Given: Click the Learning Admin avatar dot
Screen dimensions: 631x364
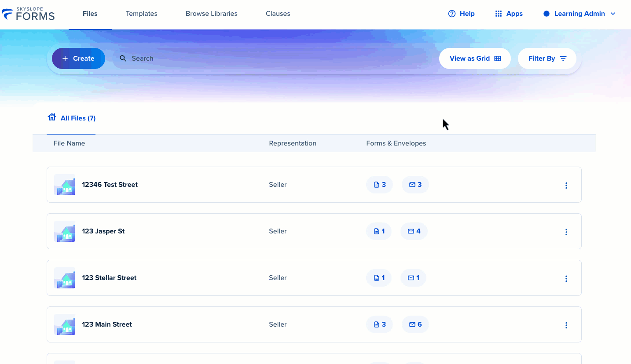Looking at the screenshot, I should [547, 14].
